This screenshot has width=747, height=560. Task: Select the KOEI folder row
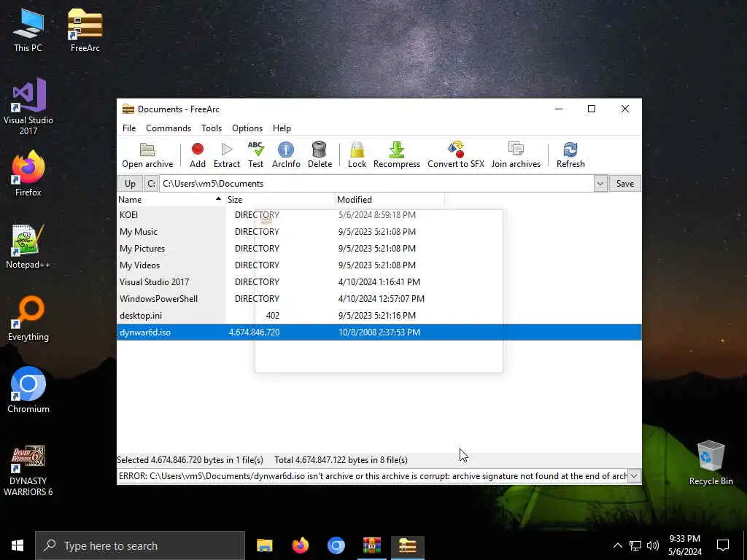pyautogui.click(x=379, y=215)
